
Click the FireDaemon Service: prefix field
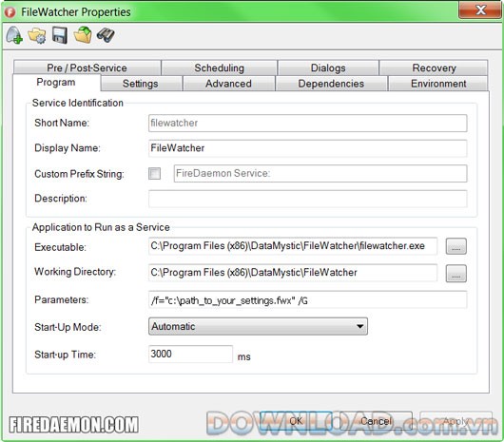(x=320, y=173)
